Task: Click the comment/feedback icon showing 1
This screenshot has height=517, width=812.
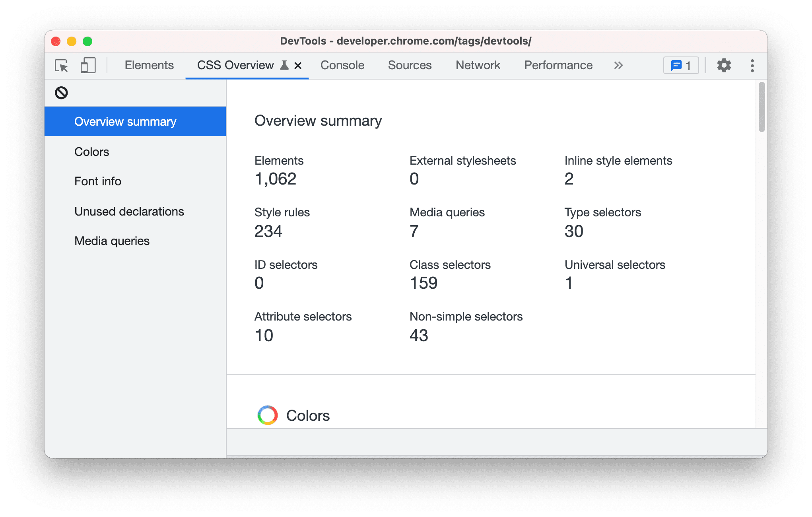Action: (682, 65)
